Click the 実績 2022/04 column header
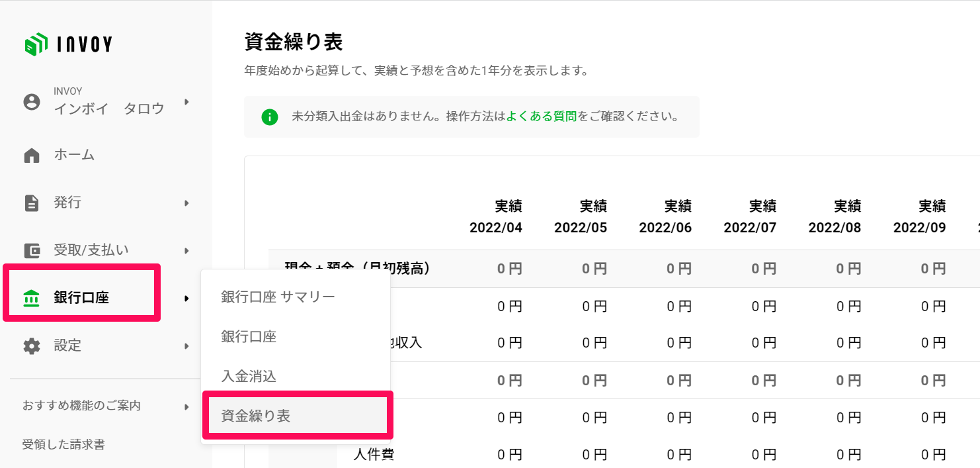 click(496, 217)
